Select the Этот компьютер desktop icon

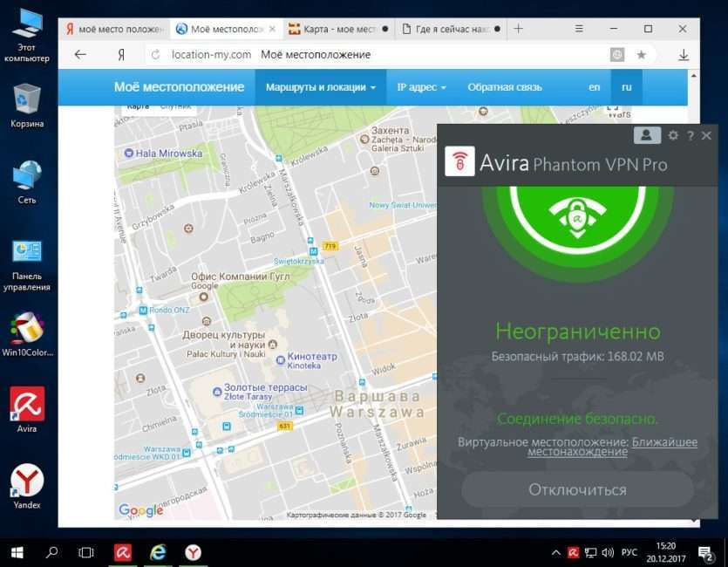pyautogui.click(x=26, y=36)
